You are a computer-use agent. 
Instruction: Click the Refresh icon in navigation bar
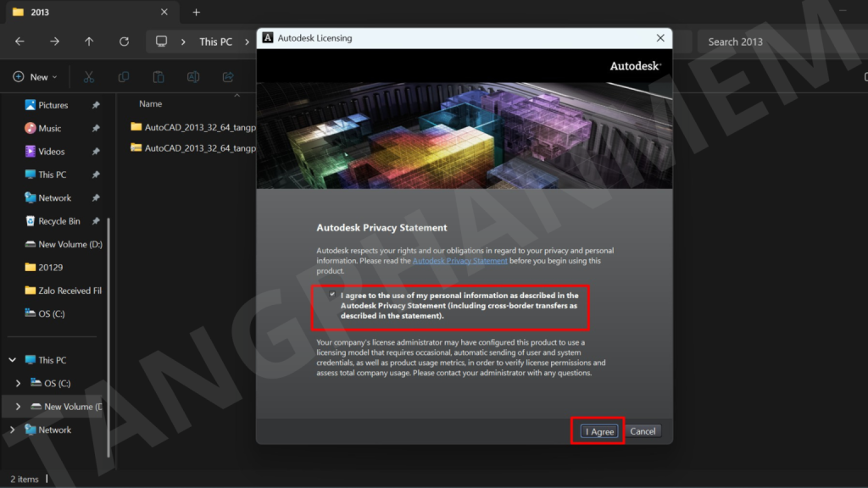(x=124, y=42)
